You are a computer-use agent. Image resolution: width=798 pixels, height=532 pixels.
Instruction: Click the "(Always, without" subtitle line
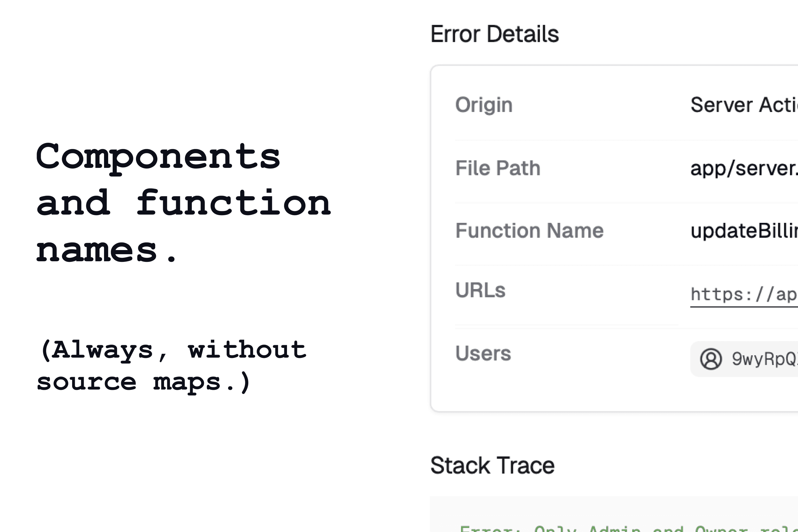coord(173,350)
